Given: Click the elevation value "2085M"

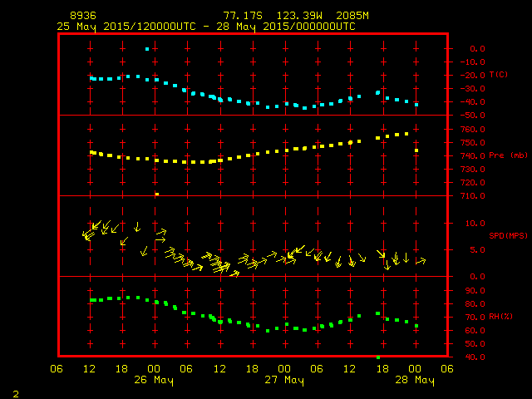Looking at the screenshot, I should tap(352, 16).
